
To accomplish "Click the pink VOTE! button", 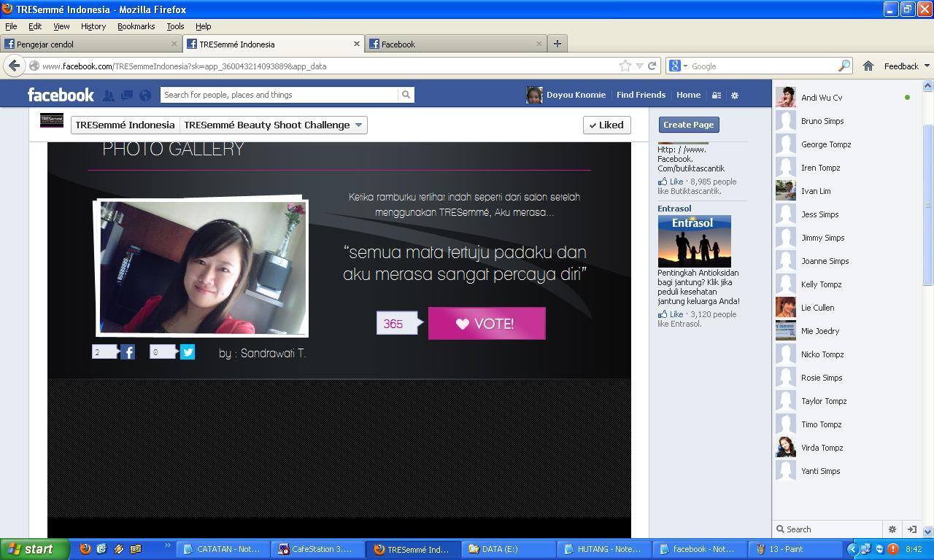I will coord(487,323).
